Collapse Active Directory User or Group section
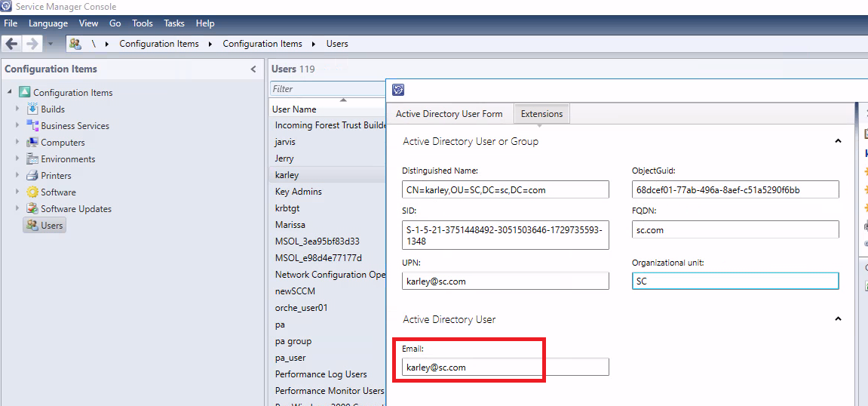The width and height of the screenshot is (868, 406). pyautogui.click(x=838, y=141)
